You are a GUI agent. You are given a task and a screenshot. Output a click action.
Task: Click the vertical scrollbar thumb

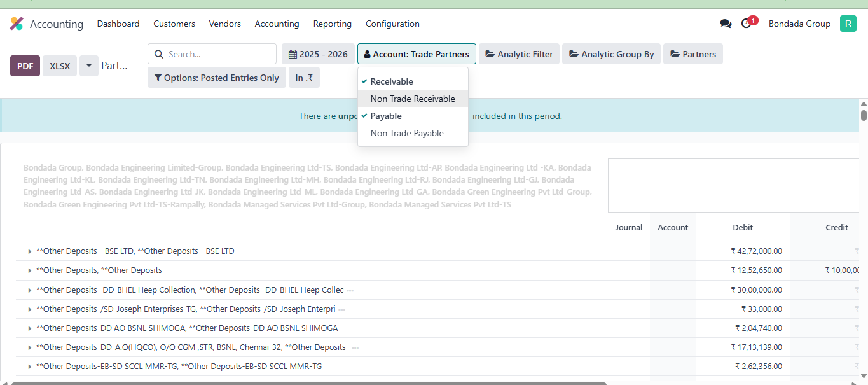click(864, 115)
